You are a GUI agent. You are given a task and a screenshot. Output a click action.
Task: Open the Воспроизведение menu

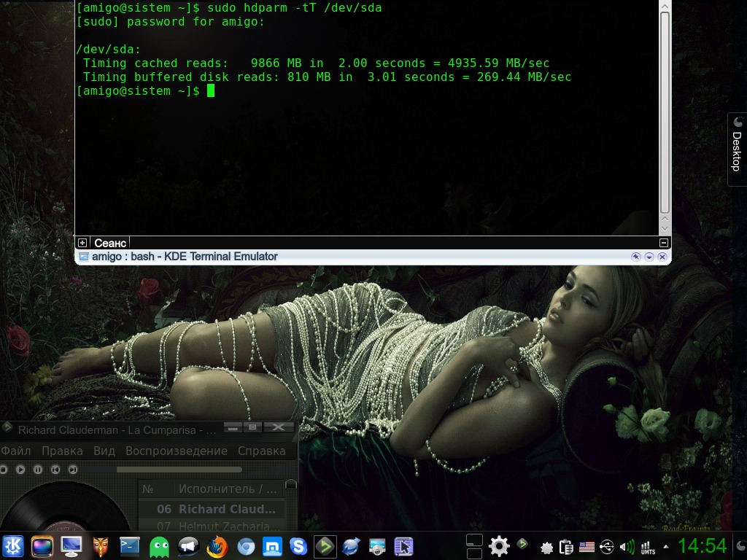(x=177, y=451)
